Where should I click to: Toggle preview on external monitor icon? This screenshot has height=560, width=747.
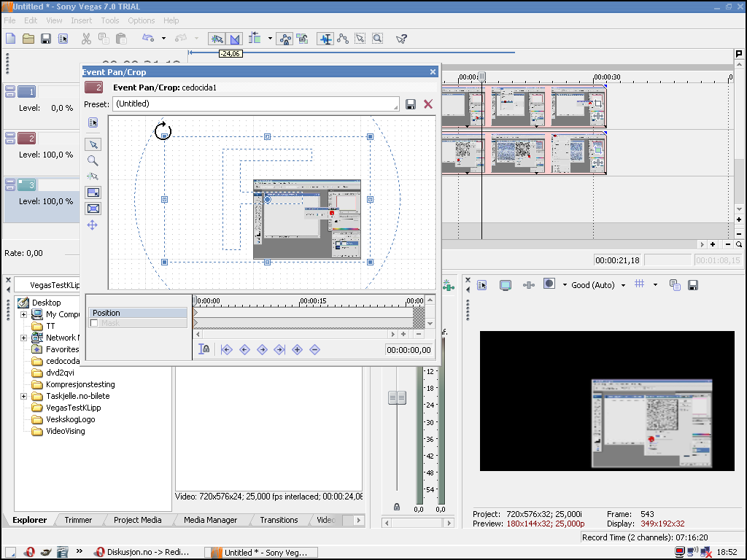[x=506, y=285]
